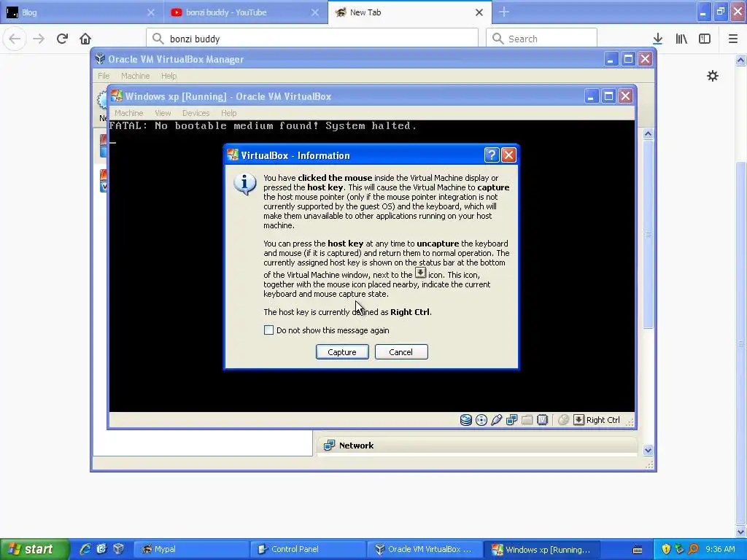Screen dimensions: 747x560
Task: Switch to Oracle VM VirtualBox taskbar button
Action: point(425,549)
